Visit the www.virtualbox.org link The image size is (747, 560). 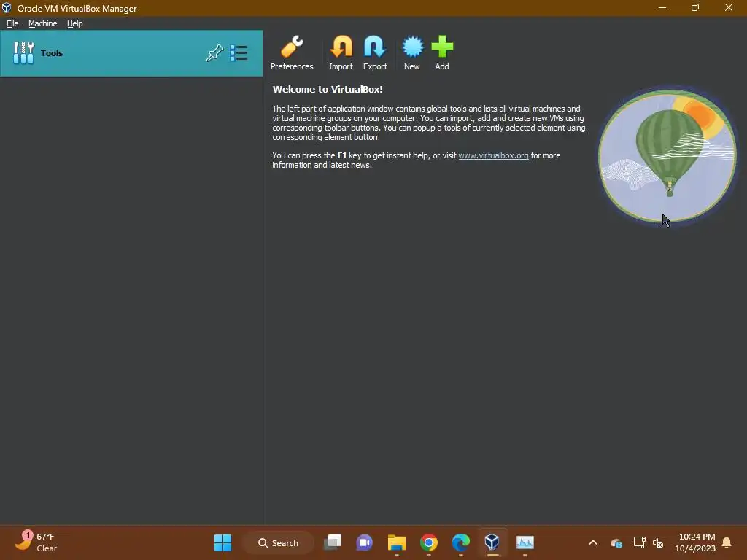[x=493, y=155]
